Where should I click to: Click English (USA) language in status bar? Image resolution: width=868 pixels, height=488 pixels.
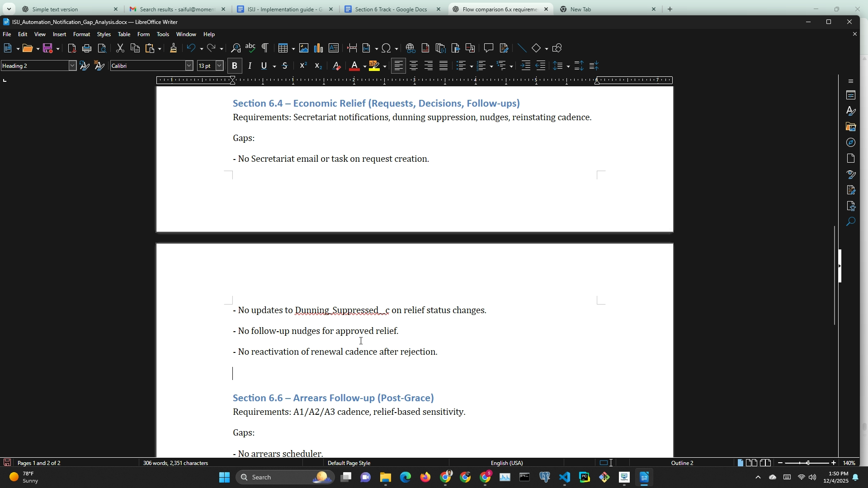(507, 463)
